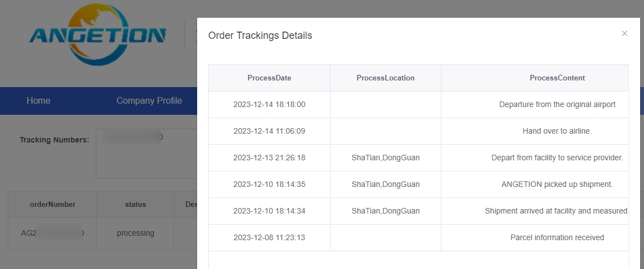The width and height of the screenshot is (644, 269).
Task: Click the orderNumber column header
Action: 53,205
